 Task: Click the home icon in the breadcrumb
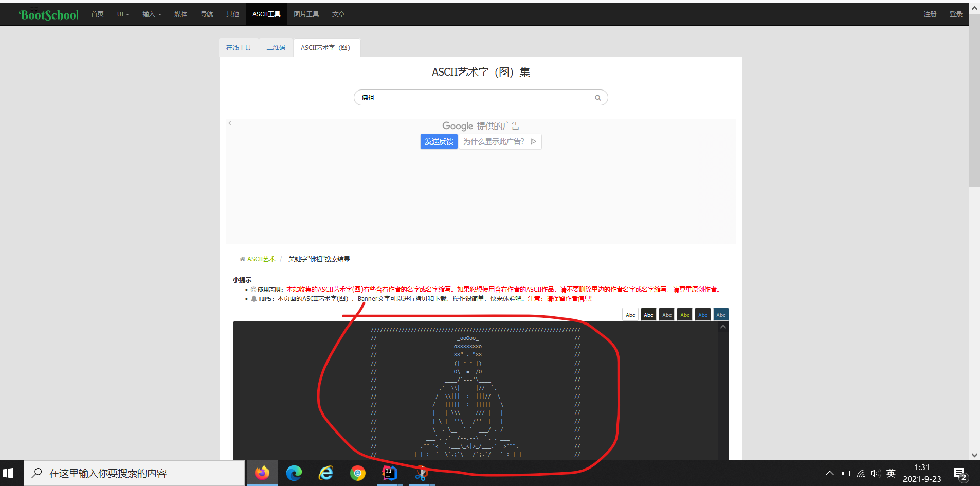(242, 259)
